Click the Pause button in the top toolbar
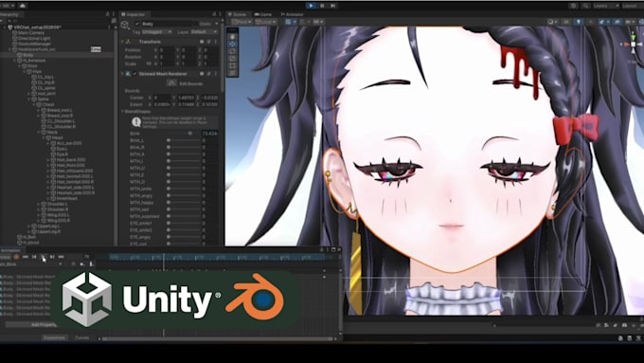The height and width of the screenshot is (363, 644). point(322,6)
